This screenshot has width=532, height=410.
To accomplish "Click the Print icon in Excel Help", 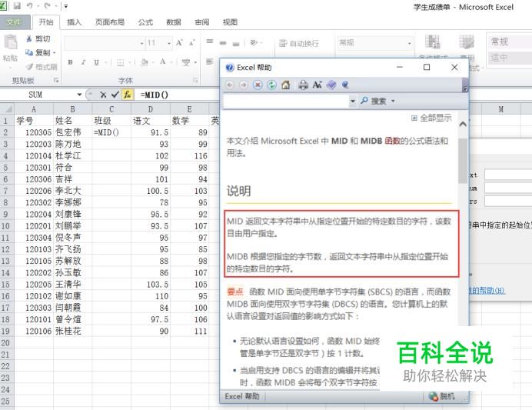I will click(x=303, y=85).
